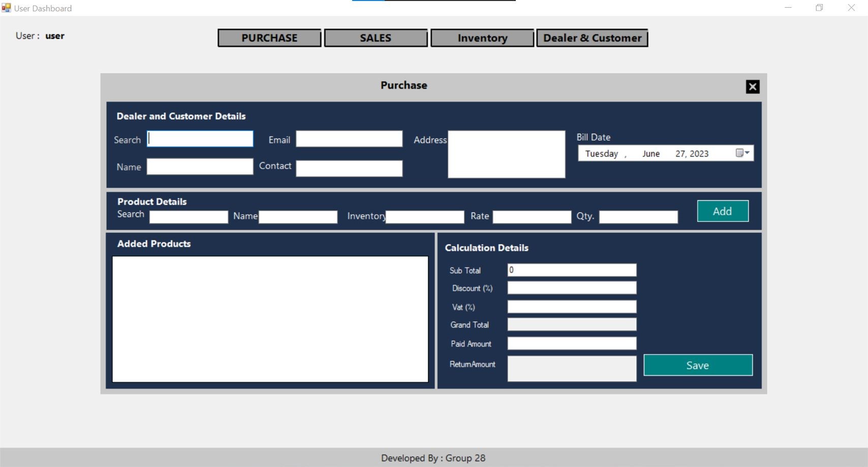Viewport: 868px width, 467px height.
Task: Save the purchase record
Action: 697,365
